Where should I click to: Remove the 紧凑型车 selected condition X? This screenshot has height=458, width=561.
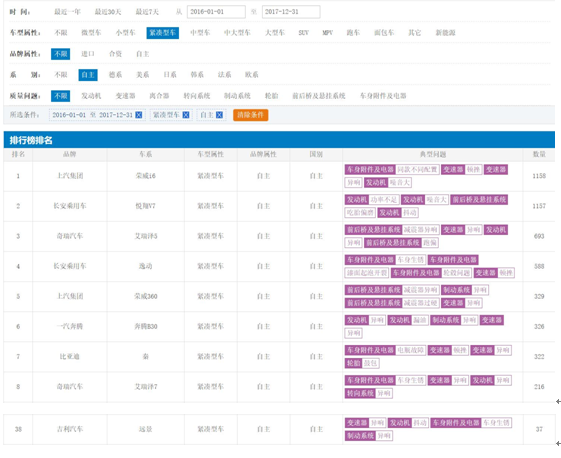pos(186,115)
